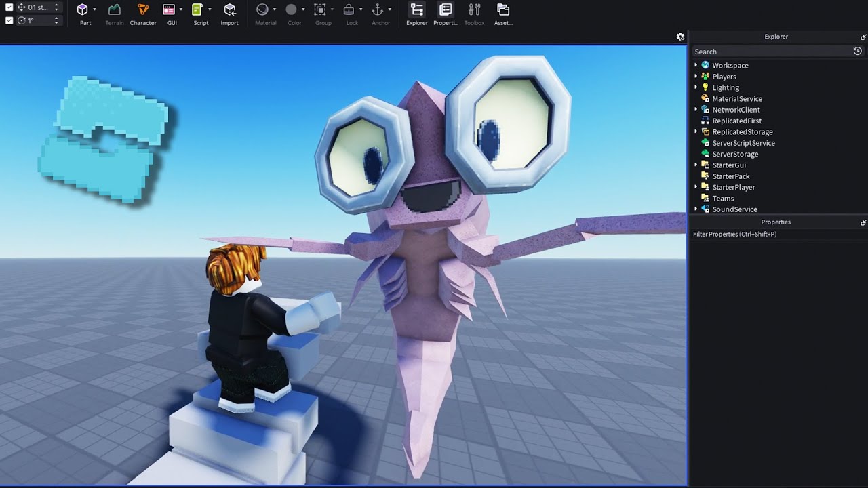This screenshot has width=868, height=488.
Task: Click the move snap increment icon
Action: coord(21,7)
